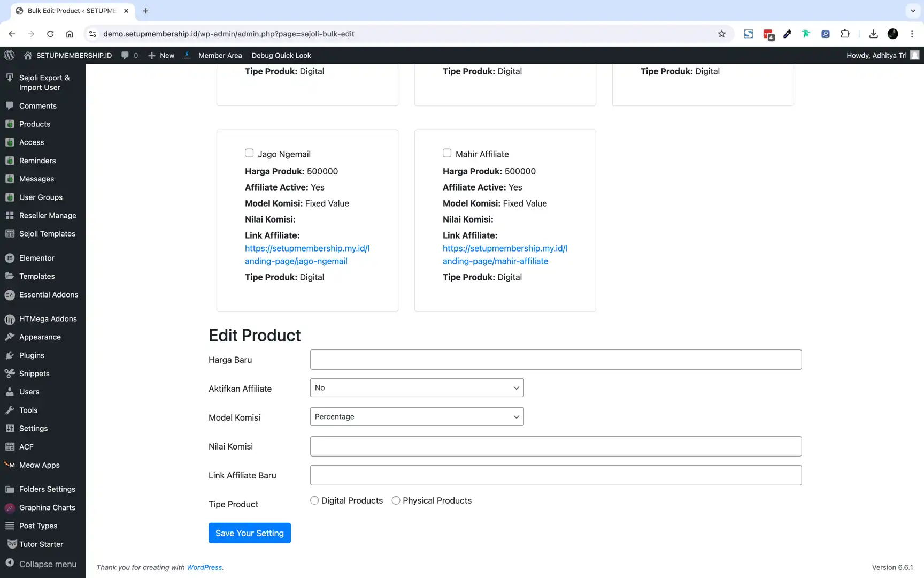Open the Aktifkan Affiliate dropdown
This screenshot has height=578, width=924.
point(416,387)
